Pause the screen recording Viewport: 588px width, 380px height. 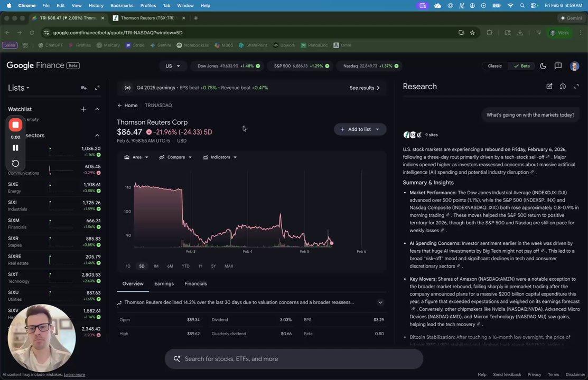tap(15, 148)
